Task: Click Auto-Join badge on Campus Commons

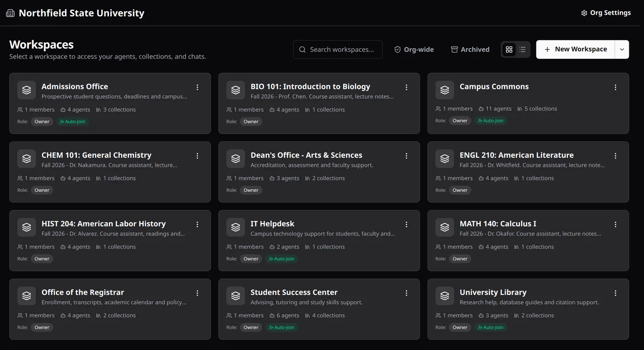Action: pos(491,121)
